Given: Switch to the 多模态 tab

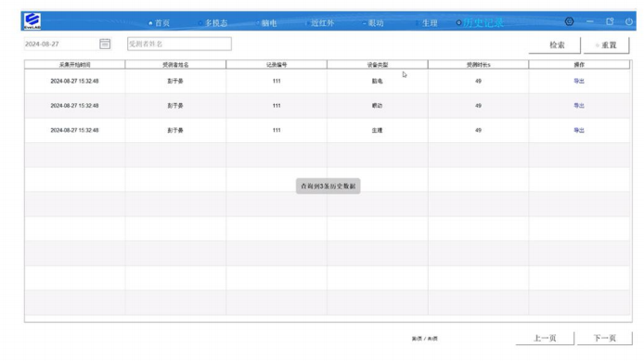Looking at the screenshot, I should pos(213,23).
